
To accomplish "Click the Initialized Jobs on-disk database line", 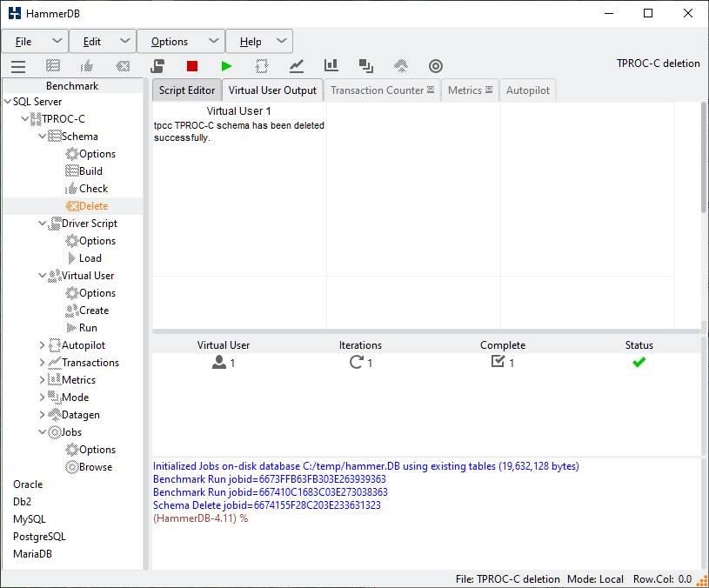I will coord(365,466).
